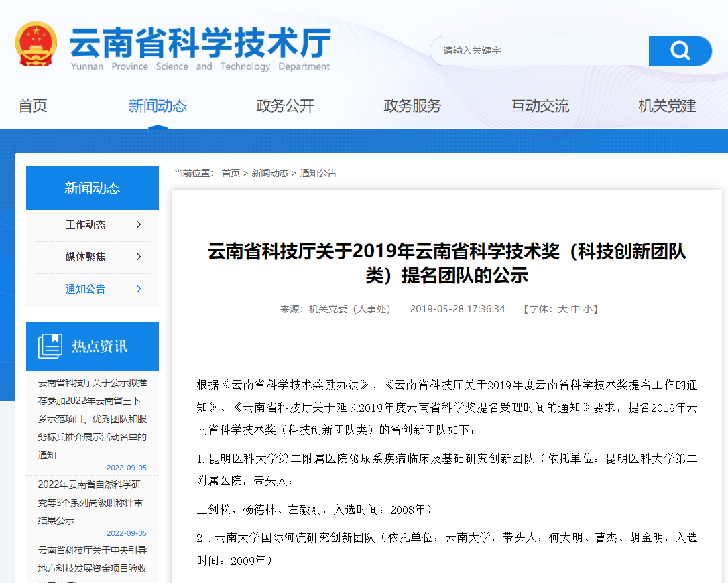Click 新闻动态 in the breadcrumb

point(269,173)
